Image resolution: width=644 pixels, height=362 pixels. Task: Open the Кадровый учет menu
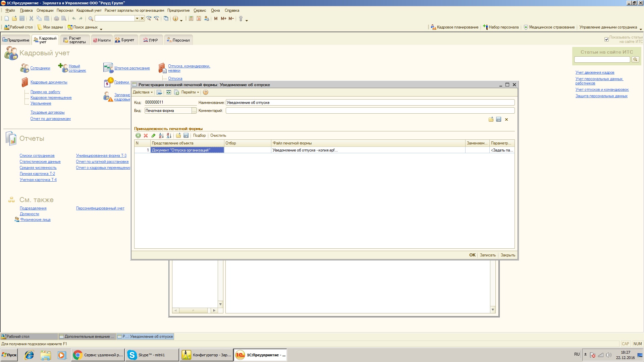(x=89, y=10)
